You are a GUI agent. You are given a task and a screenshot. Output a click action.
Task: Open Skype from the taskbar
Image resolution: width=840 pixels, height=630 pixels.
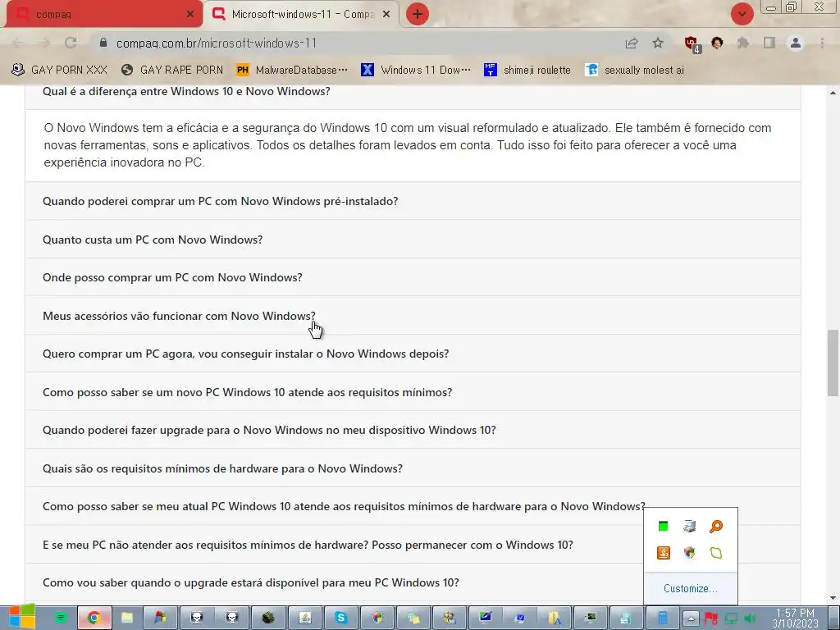pos(340,618)
